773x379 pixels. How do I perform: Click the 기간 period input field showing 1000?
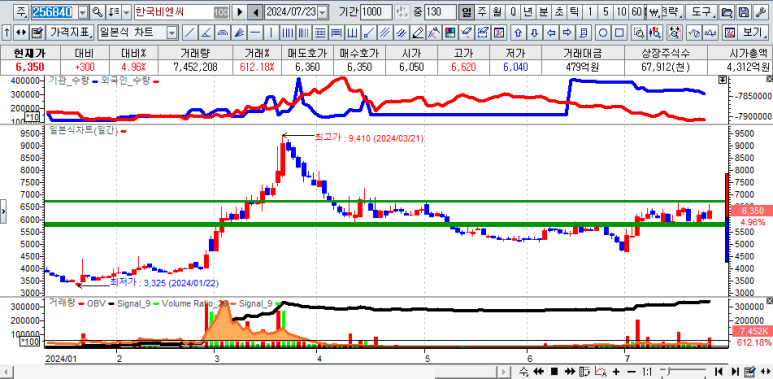(x=376, y=12)
